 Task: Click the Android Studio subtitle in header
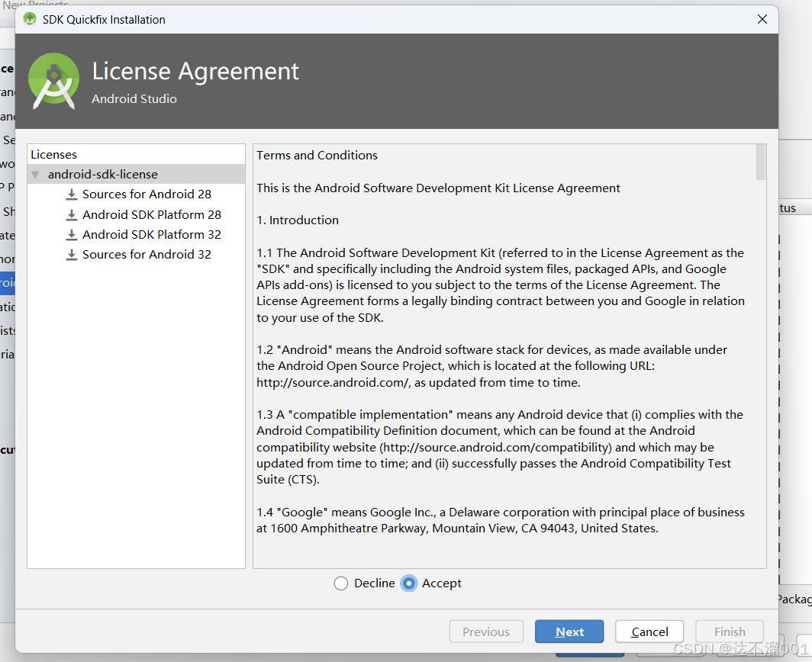pos(134,98)
